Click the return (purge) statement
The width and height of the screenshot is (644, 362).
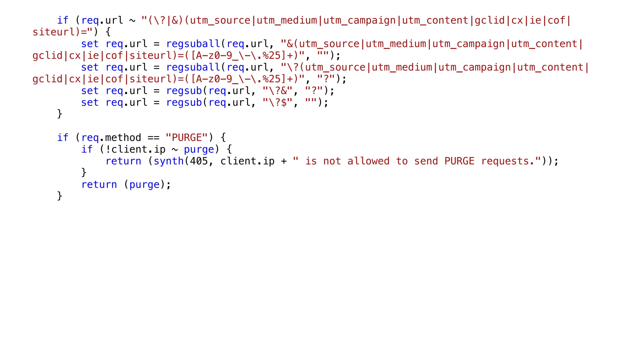point(126,184)
